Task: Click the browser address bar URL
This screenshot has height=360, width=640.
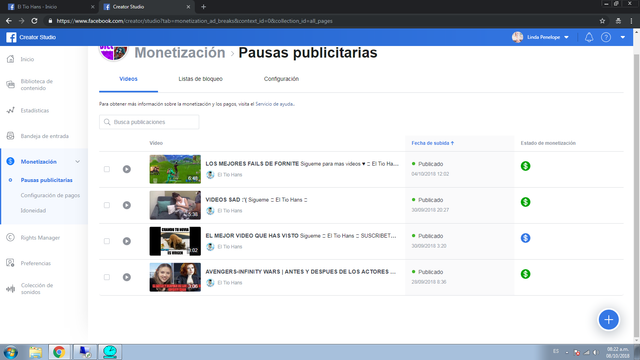Action: click(194, 21)
